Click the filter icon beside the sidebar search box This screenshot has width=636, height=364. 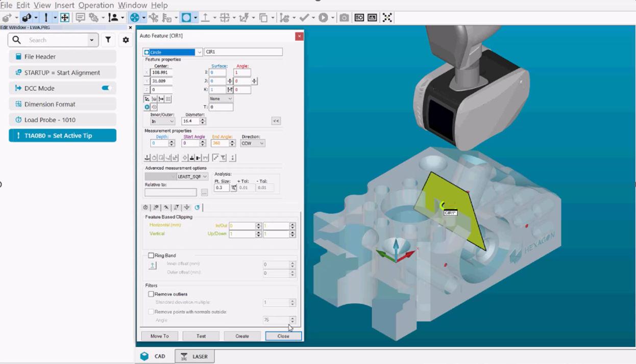point(108,40)
